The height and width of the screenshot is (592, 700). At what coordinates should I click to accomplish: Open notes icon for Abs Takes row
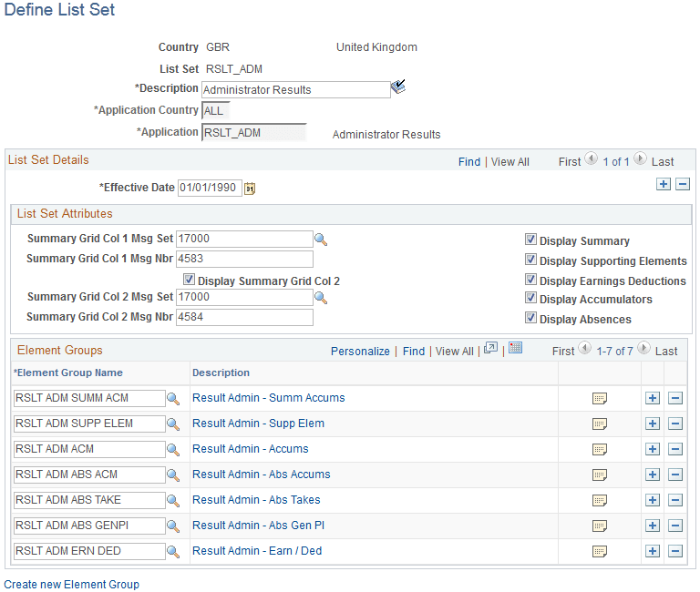tap(600, 501)
